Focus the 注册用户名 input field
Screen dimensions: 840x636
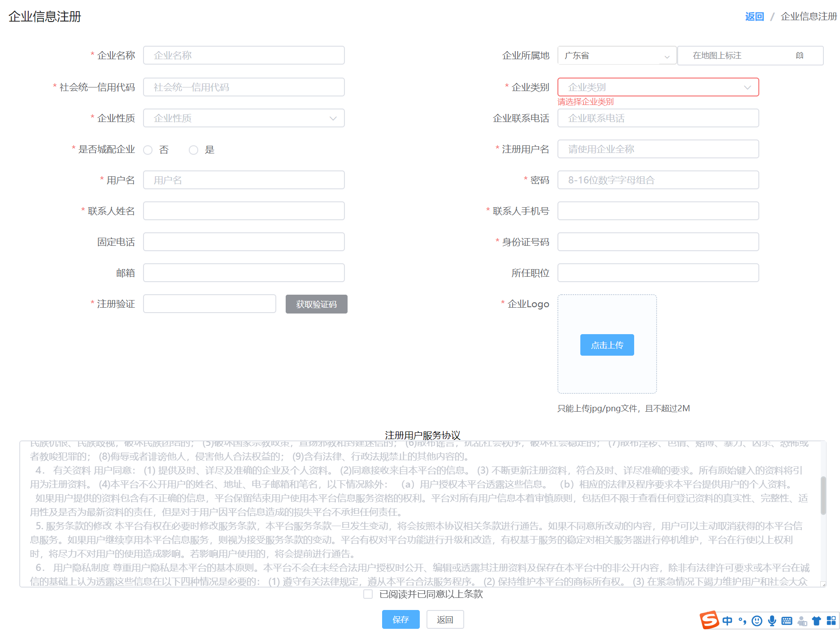point(658,149)
